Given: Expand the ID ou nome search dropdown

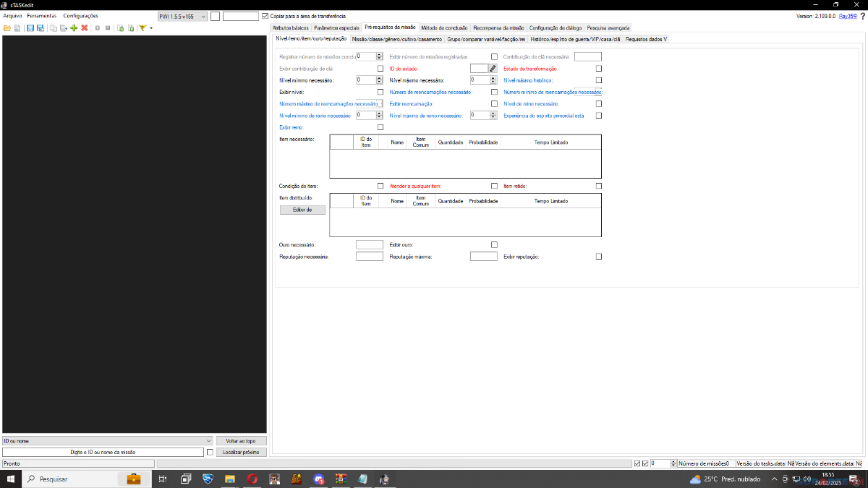Looking at the screenshot, I should [106, 440].
